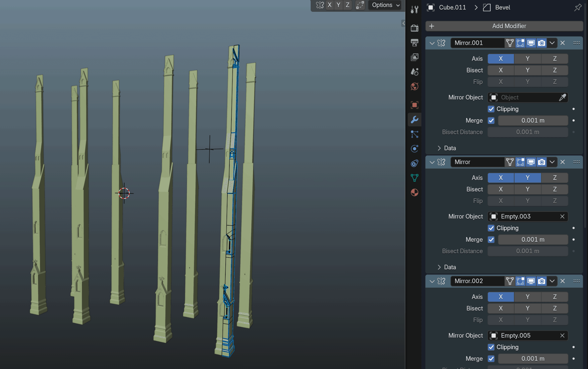588x369 pixels.
Task: Collapse the Mirror.001 modifier panel
Action: coord(432,43)
